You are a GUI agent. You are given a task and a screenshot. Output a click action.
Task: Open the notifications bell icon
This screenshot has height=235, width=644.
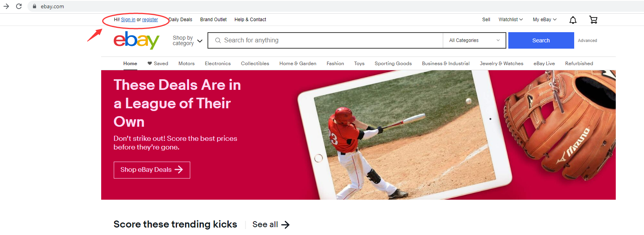pos(573,20)
